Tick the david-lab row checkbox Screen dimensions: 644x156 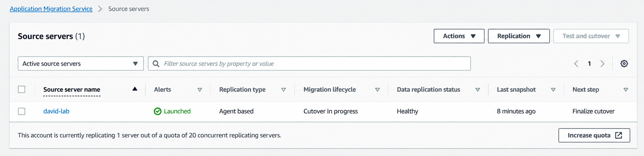22,111
